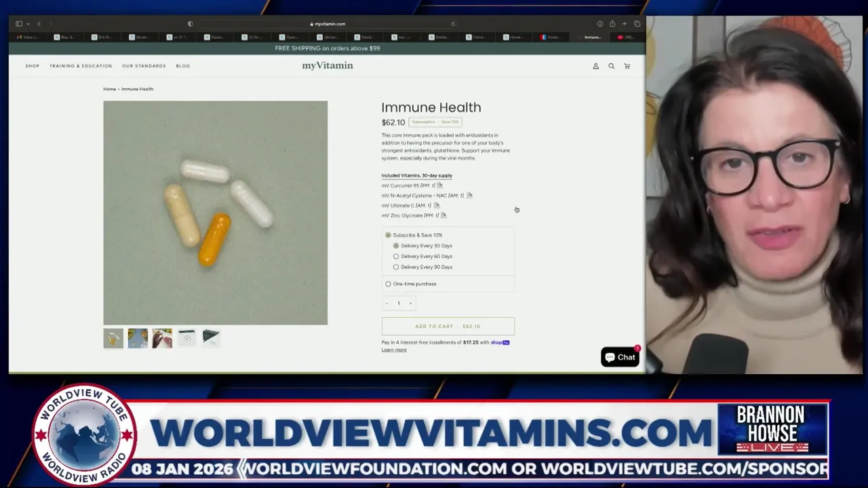Click the main capsule product image
This screenshot has width=868, height=488.
[x=215, y=213]
